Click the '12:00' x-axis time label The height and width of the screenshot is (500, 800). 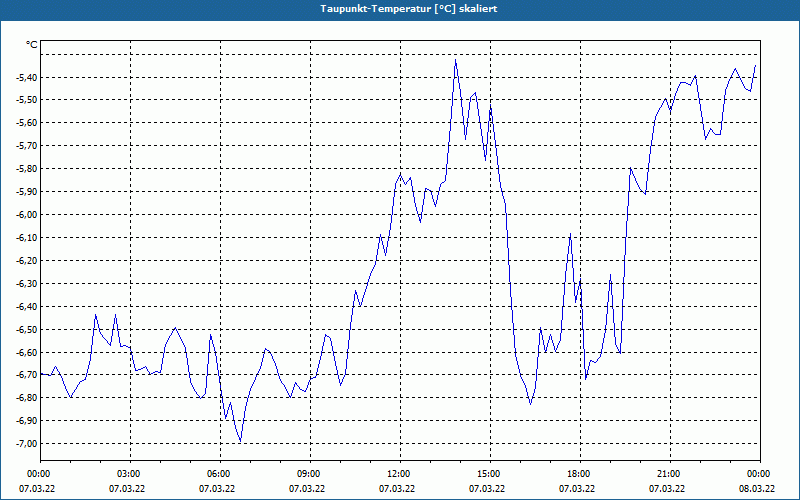[x=399, y=474]
